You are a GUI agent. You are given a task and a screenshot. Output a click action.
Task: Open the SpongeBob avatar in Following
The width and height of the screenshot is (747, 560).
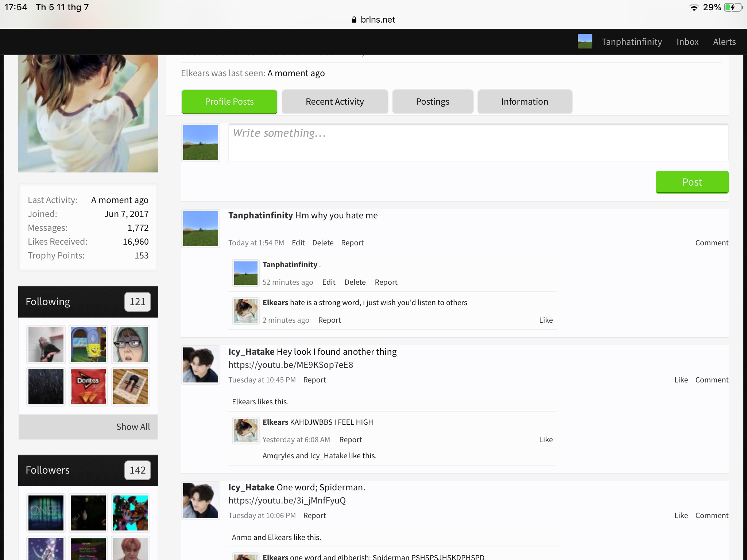coord(88,345)
